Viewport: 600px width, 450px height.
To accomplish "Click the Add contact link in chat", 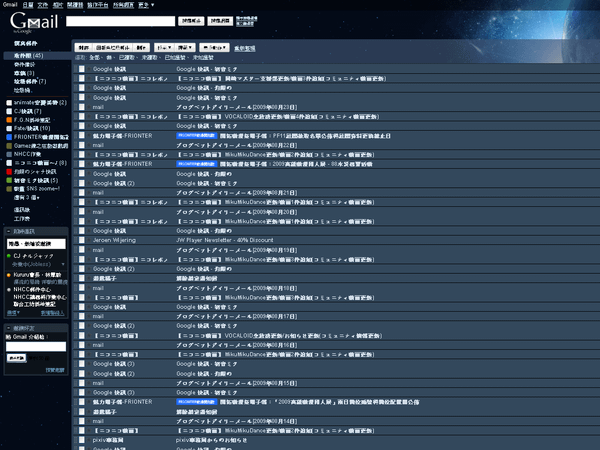I will coord(52,313).
